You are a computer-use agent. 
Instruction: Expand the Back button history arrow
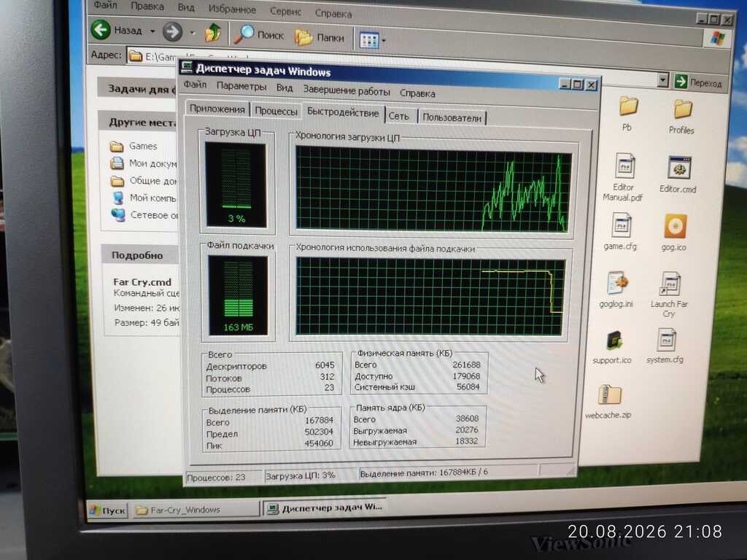tap(152, 31)
